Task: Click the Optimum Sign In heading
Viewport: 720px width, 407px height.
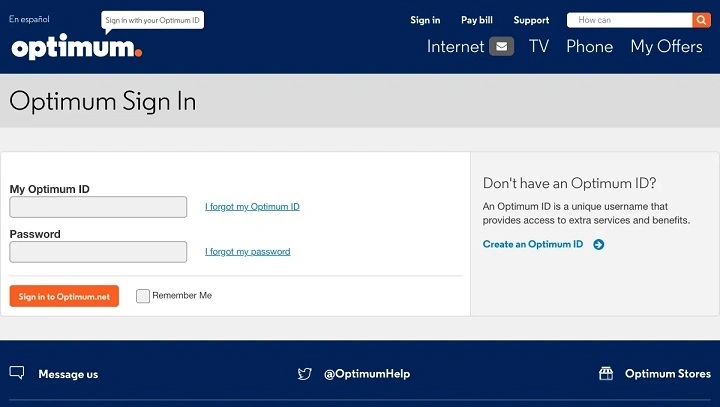Action: pos(103,102)
